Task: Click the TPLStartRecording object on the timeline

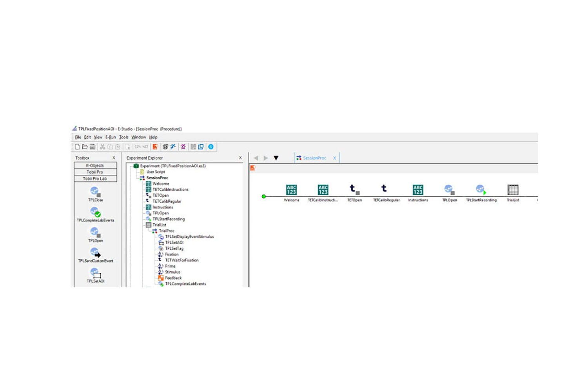Action: point(481,193)
